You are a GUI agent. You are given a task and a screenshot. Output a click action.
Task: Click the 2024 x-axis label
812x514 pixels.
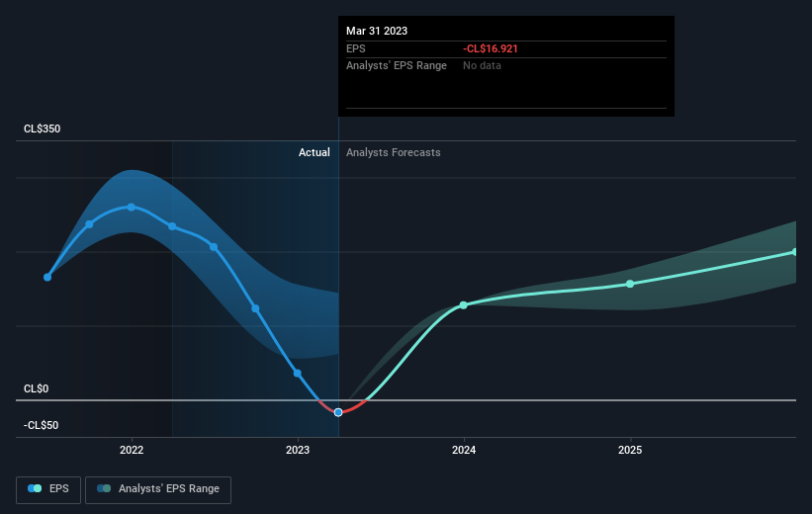tap(464, 450)
